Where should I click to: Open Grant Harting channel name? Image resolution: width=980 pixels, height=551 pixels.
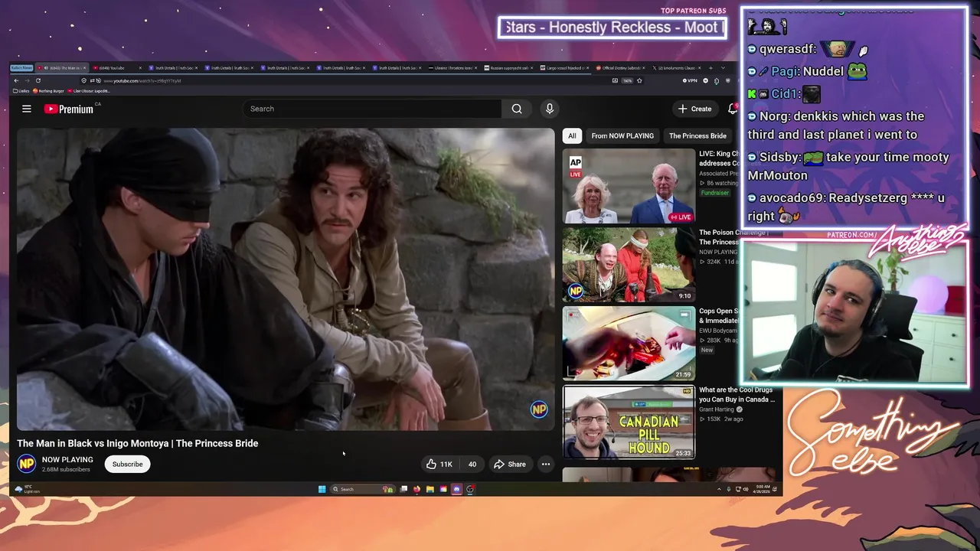(717, 409)
